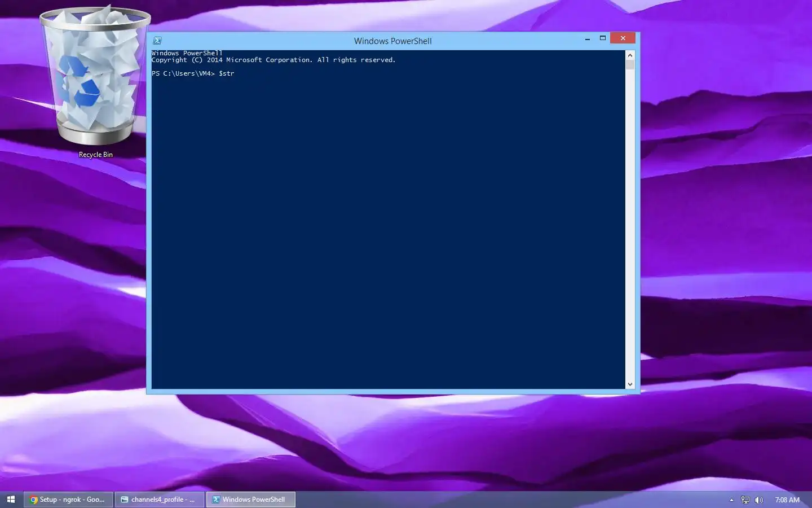Close the Windows PowerShell window

click(623, 38)
